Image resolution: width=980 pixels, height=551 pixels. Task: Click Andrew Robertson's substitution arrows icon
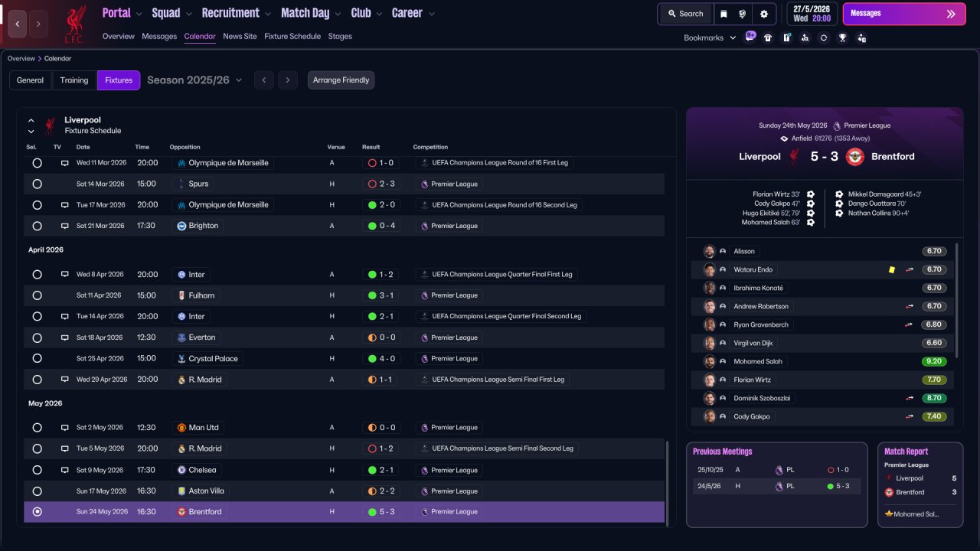tap(910, 306)
